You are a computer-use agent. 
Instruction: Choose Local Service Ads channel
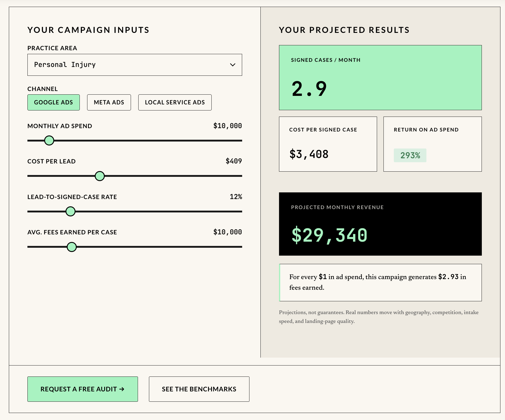tap(175, 102)
